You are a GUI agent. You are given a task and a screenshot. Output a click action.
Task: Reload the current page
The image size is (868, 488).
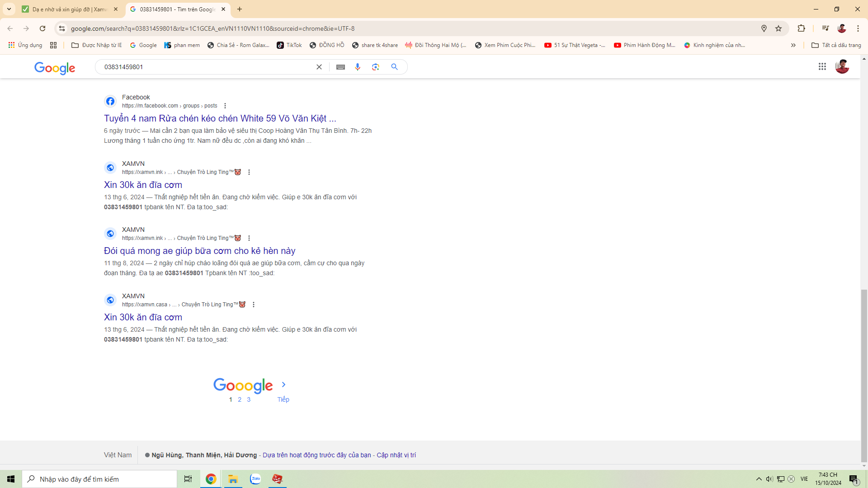coord(42,28)
